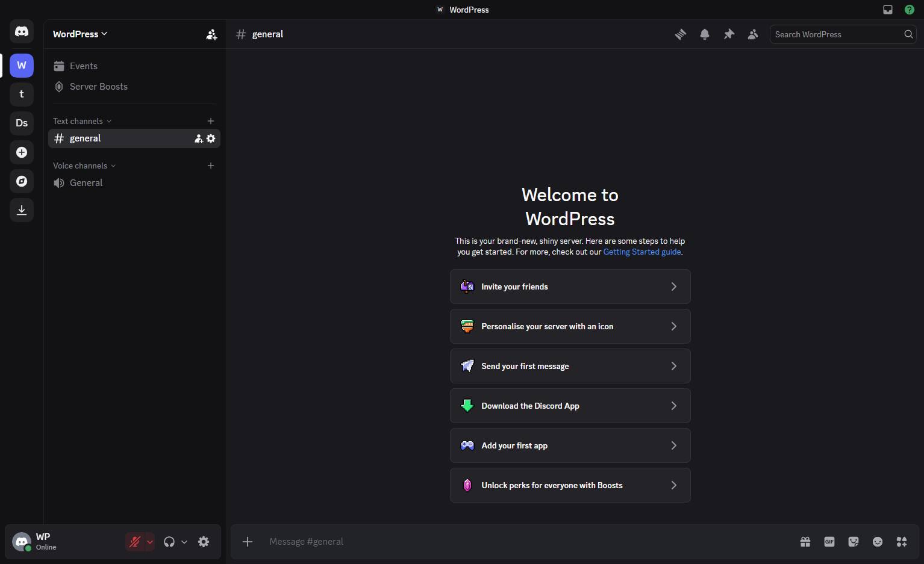The height and width of the screenshot is (564, 924).
Task: Switch to the "Ds" server
Action: pyautogui.click(x=22, y=123)
